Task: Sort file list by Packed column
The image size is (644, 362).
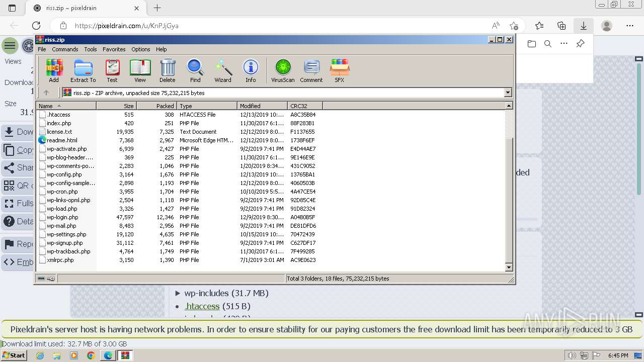Action: (156, 106)
